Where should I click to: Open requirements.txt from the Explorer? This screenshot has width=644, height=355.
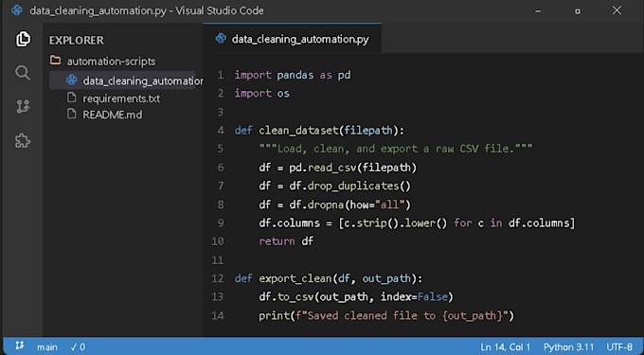pyautogui.click(x=121, y=98)
